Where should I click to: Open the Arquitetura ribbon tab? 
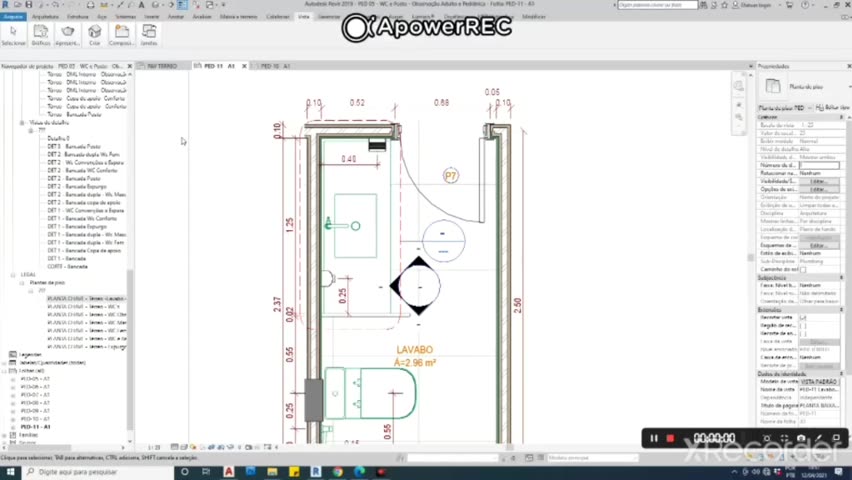click(45, 17)
